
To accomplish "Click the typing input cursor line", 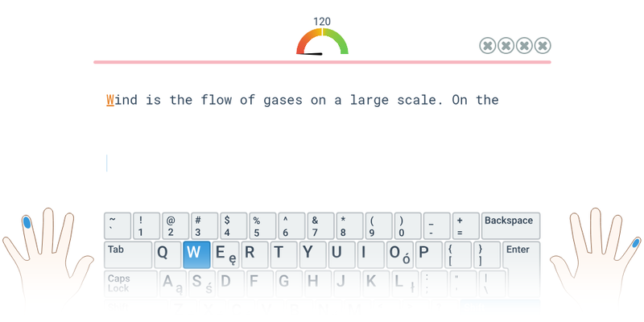I will [x=106, y=163].
